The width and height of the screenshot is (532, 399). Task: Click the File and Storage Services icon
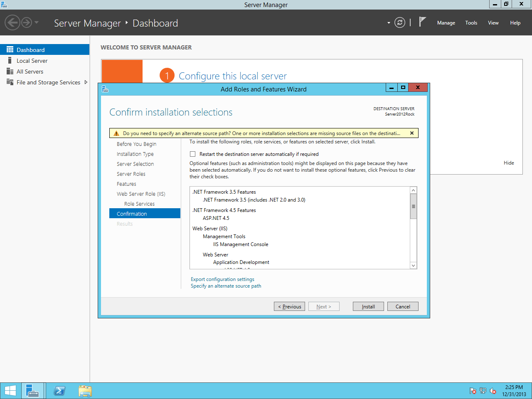pyautogui.click(x=10, y=82)
